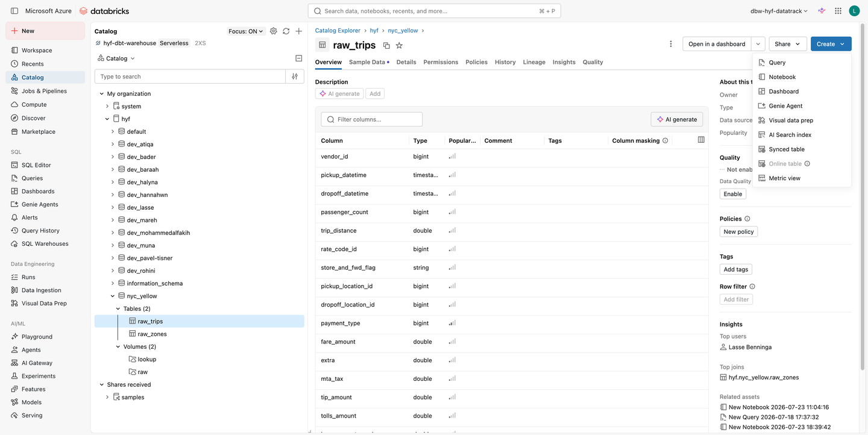Expand the samples share node
The width and height of the screenshot is (868, 435).
point(107,398)
